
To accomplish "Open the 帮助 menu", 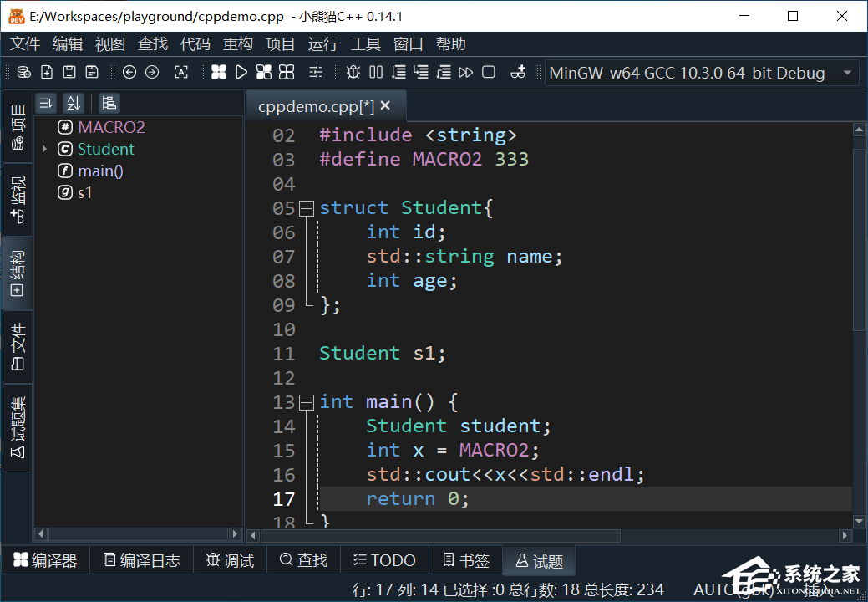I will pyautogui.click(x=451, y=43).
